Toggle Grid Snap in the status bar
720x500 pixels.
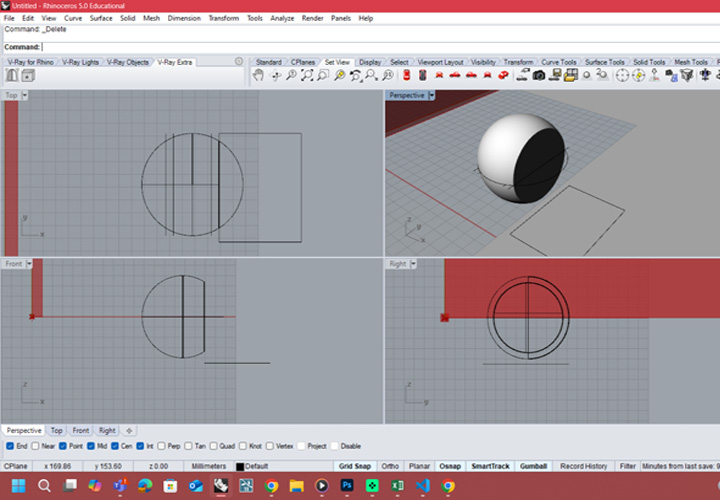(x=355, y=466)
